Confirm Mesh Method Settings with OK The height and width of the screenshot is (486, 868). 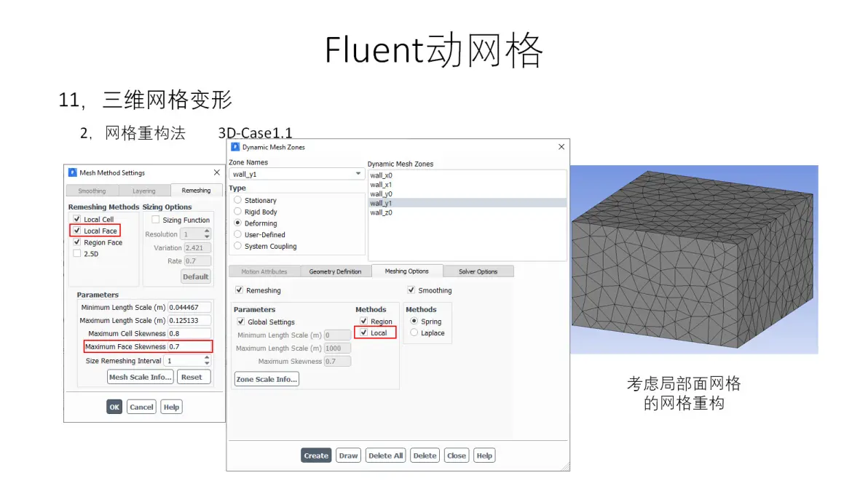click(x=114, y=407)
